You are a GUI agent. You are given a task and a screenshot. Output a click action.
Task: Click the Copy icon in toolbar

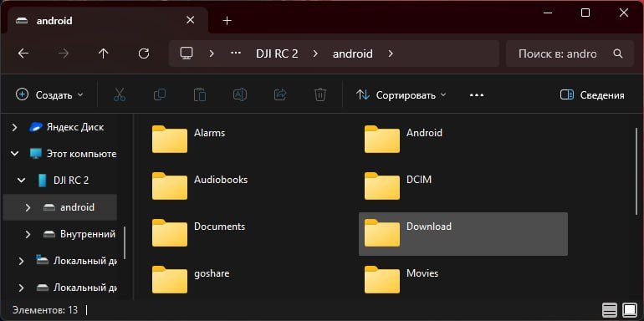coord(160,94)
